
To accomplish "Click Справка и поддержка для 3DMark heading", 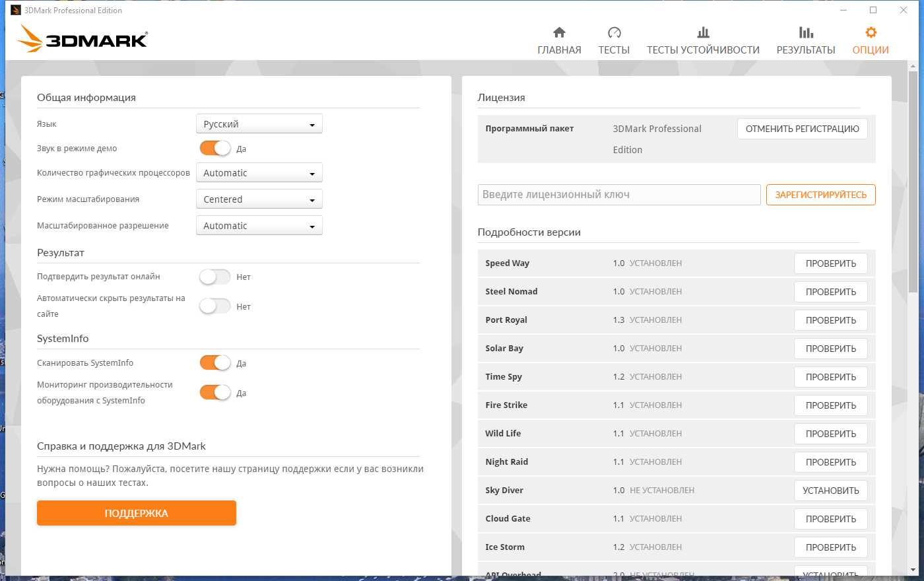I will (x=121, y=446).
